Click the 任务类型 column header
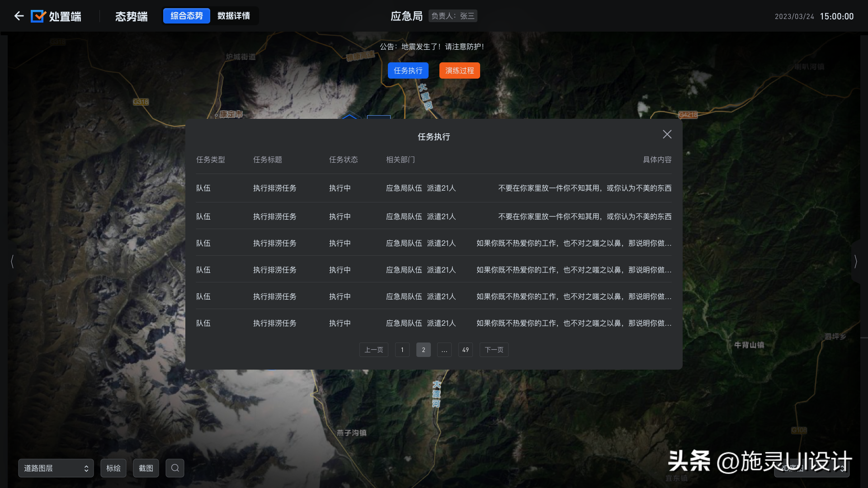868x488 pixels. 211,160
